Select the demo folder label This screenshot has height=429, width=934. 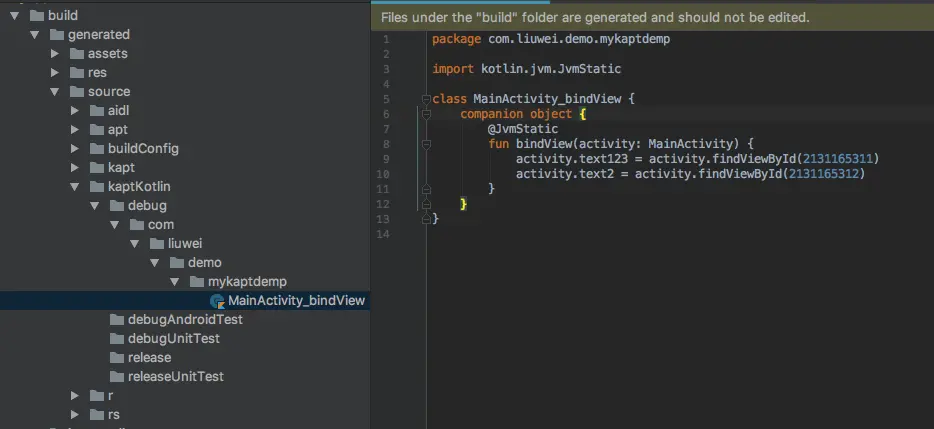coord(204,263)
